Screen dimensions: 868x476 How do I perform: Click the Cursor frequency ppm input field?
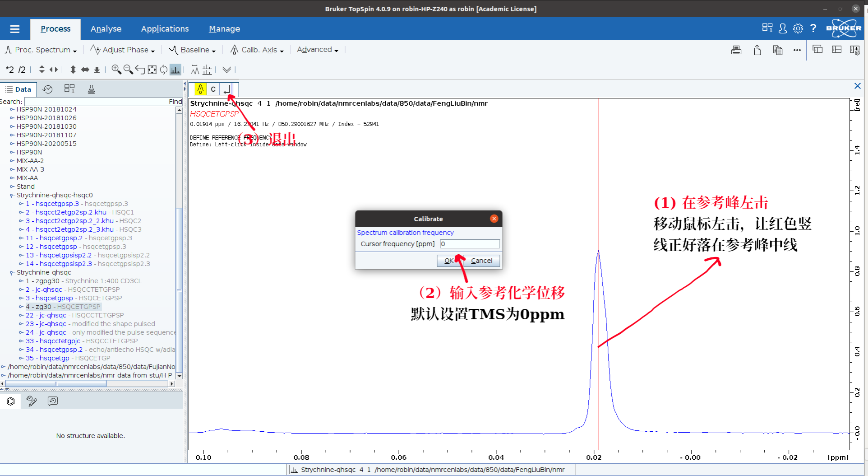click(x=470, y=244)
